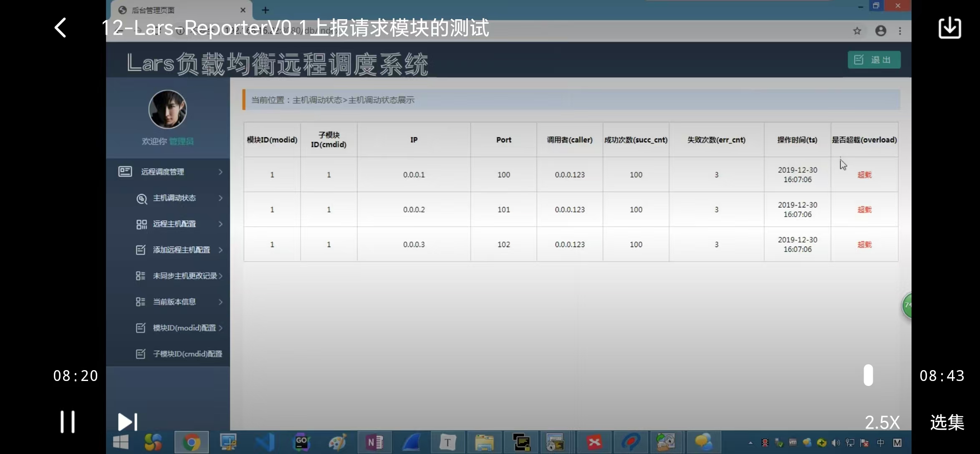The height and width of the screenshot is (454, 980).
Task: Click the 添加远程主机配置 edit icon
Action: click(141, 250)
